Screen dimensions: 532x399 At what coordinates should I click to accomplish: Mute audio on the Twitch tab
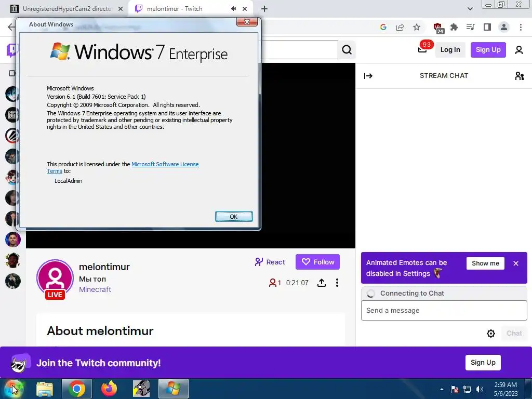[233, 9]
